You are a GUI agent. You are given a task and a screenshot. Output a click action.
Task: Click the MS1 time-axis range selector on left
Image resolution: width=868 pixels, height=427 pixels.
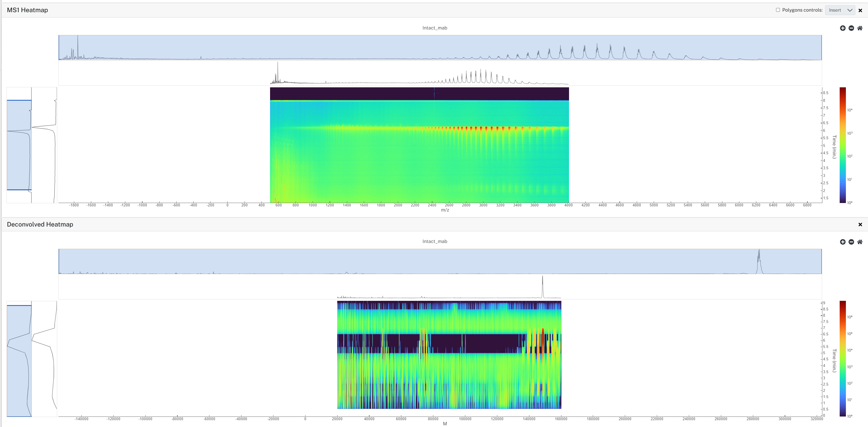19,145
